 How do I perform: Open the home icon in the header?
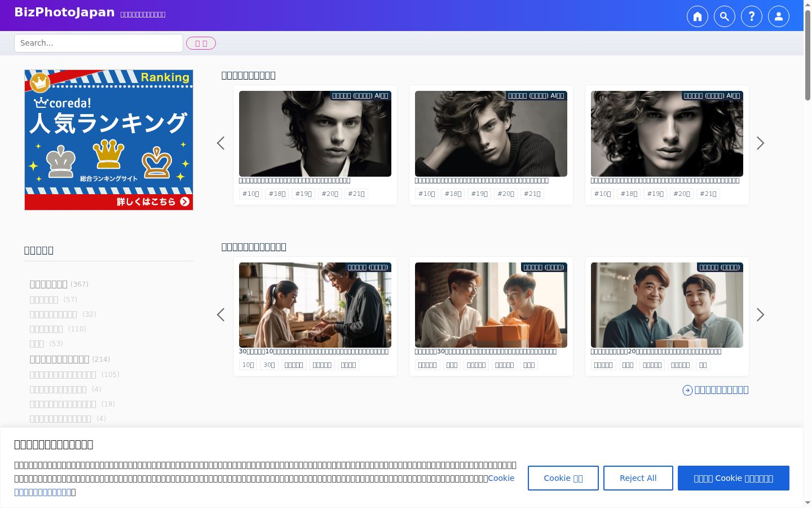tap(698, 16)
